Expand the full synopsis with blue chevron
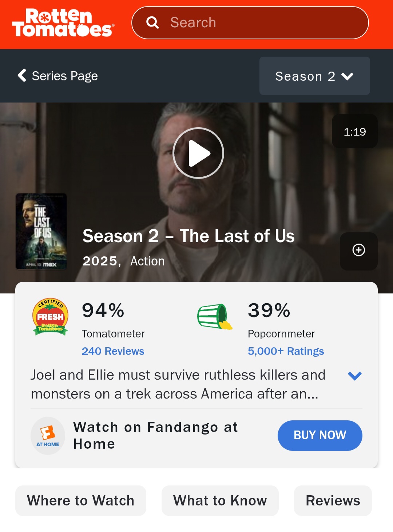 (354, 376)
